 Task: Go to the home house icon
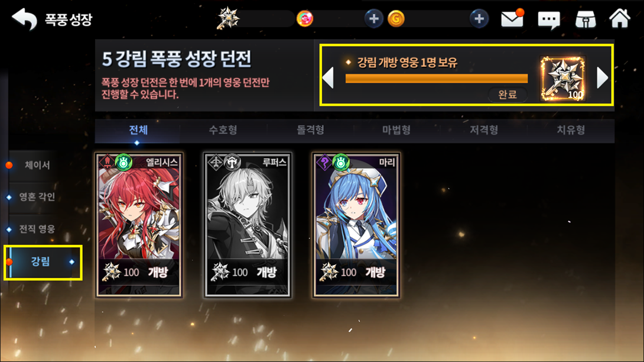coord(619,18)
